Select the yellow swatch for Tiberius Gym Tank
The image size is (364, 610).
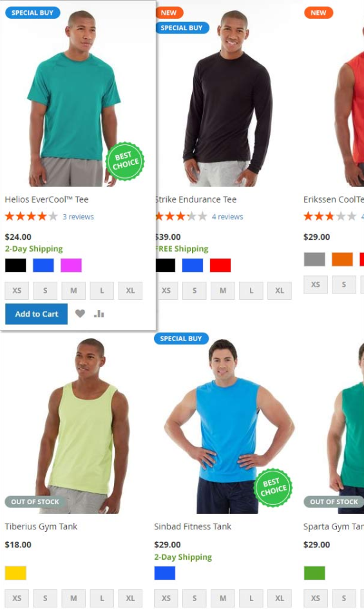pyautogui.click(x=15, y=573)
